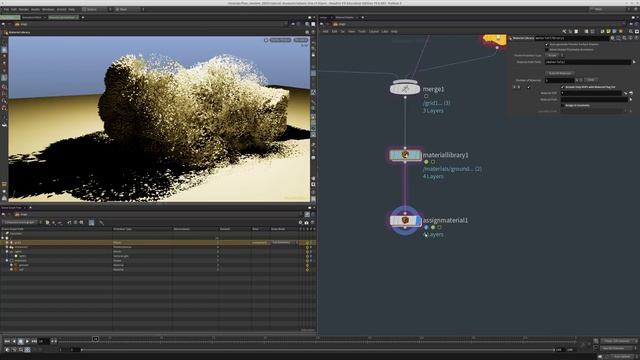The image size is (640, 360).
Task: Click the play forward button on playbar
Action: pyautogui.click(x=27, y=341)
